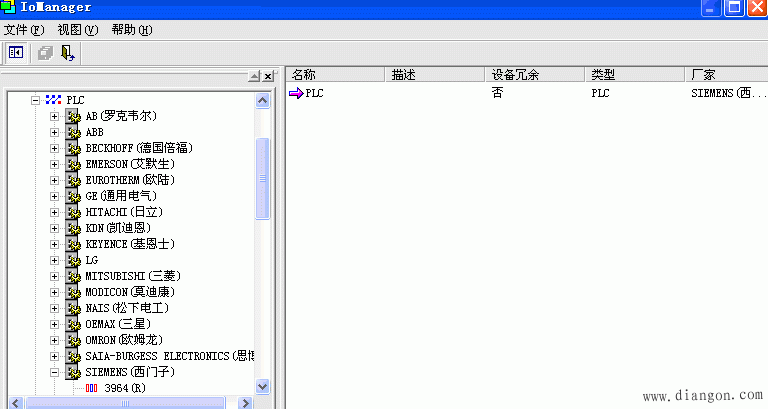Image resolution: width=768 pixels, height=409 pixels.
Task: Sort by the 设备冗余 column header
Action: point(535,74)
